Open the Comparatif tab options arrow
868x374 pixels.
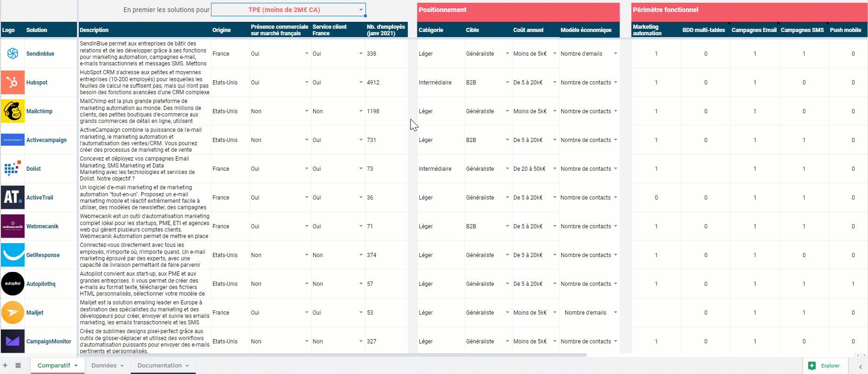click(x=76, y=366)
